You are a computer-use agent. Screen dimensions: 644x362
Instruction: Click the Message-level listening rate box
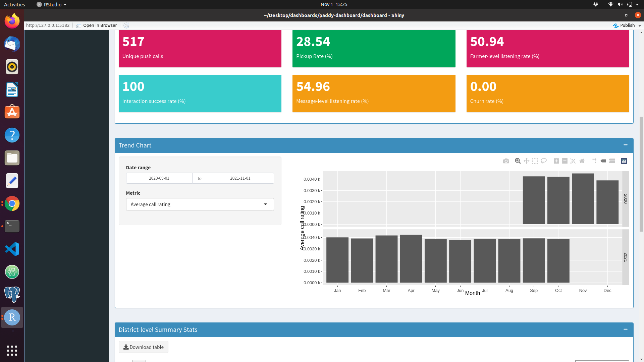click(x=374, y=94)
